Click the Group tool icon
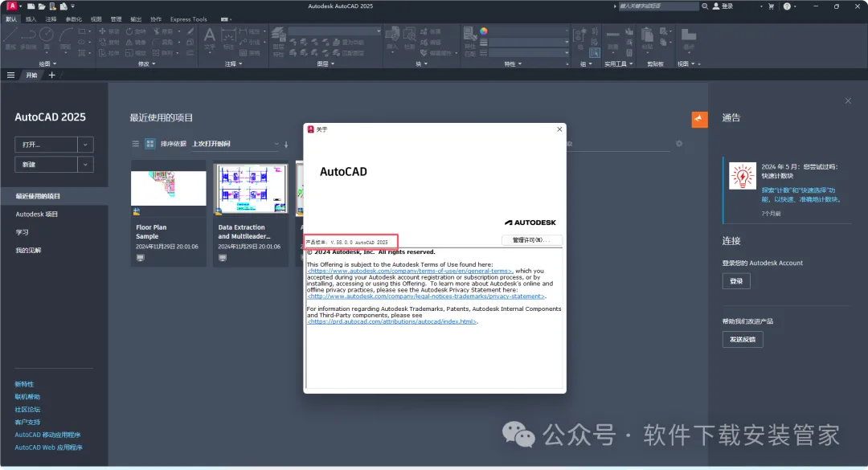 coord(580,39)
